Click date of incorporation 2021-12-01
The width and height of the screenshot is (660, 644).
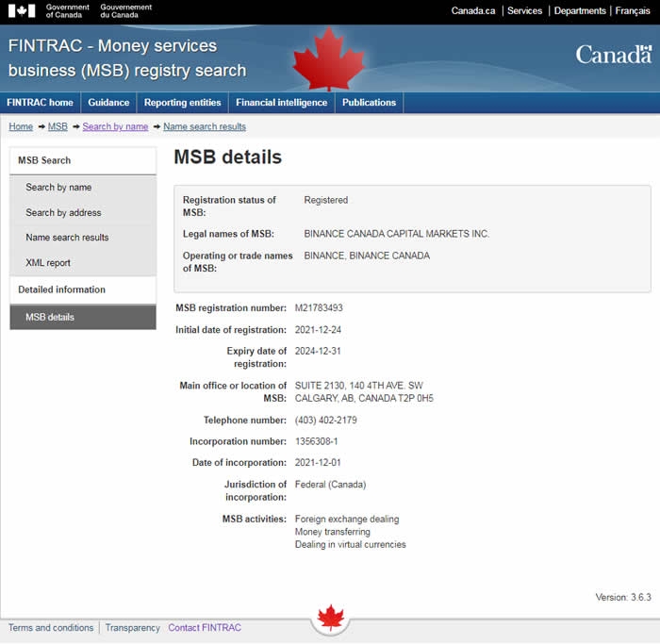[318, 463]
